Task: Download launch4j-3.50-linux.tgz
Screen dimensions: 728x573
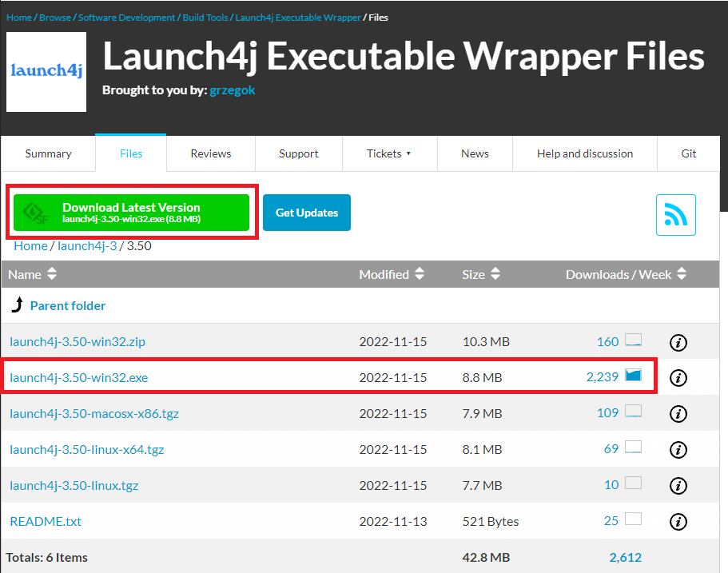Action: [74, 485]
